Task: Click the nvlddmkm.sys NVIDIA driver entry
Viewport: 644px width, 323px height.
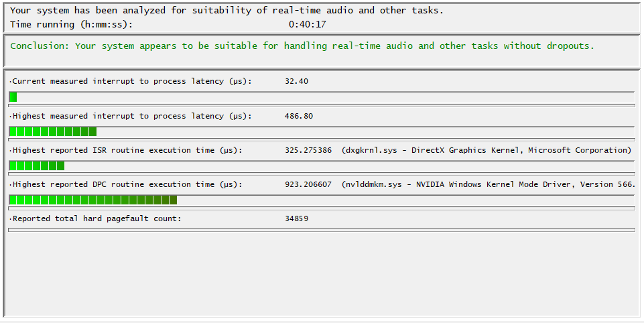Action: tap(488, 184)
